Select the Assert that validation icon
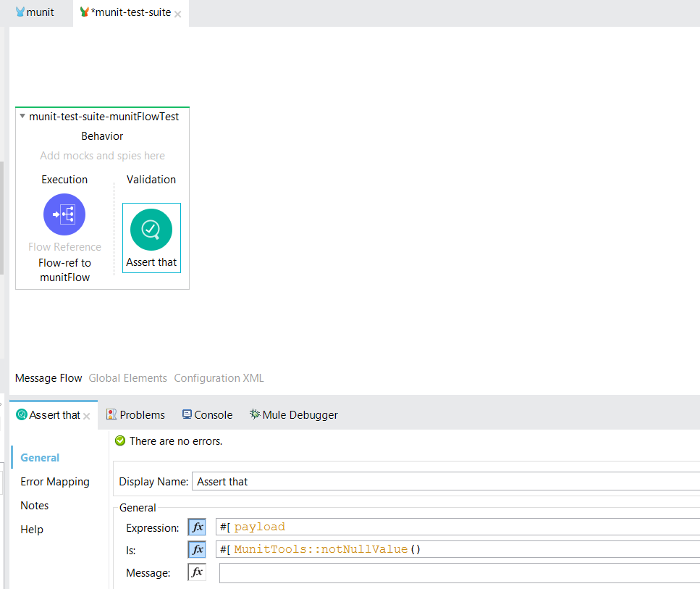700x589 pixels. pyautogui.click(x=151, y=230)
